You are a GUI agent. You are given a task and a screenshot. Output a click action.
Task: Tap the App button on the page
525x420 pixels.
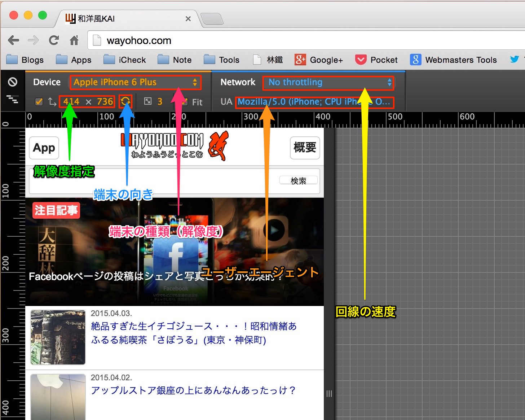44,148
